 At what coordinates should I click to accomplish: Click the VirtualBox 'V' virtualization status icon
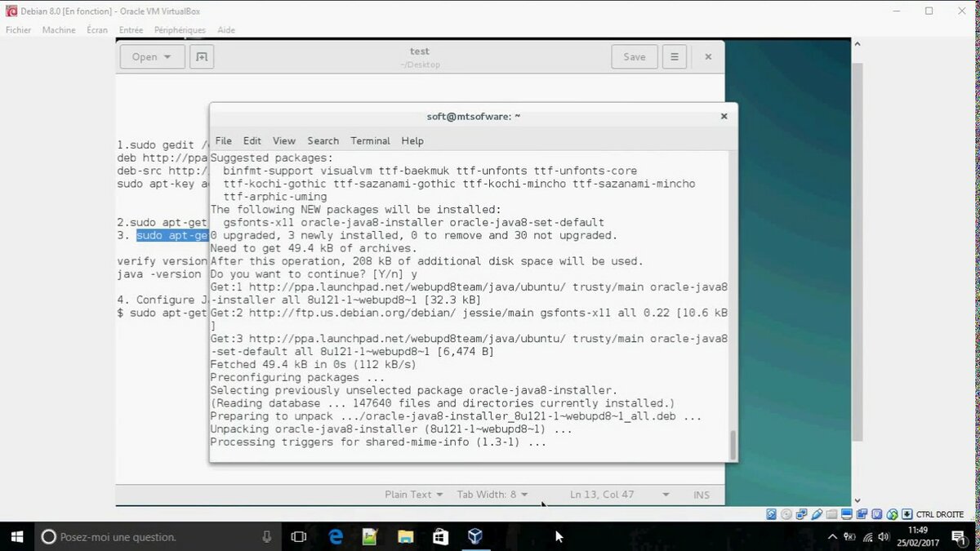pyautogui.click(x=877, y=514)
